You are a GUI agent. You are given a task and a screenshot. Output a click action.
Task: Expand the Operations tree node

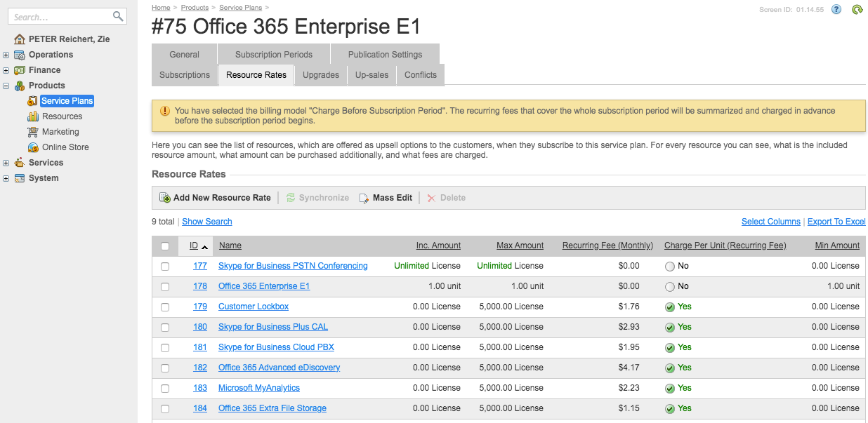tap(6, 55)
